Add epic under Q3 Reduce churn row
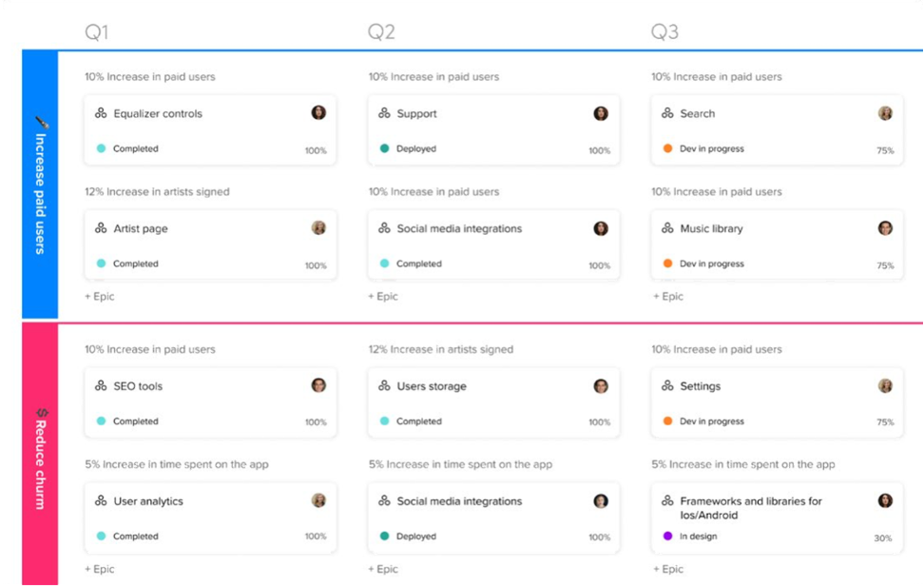 point(668,569)
